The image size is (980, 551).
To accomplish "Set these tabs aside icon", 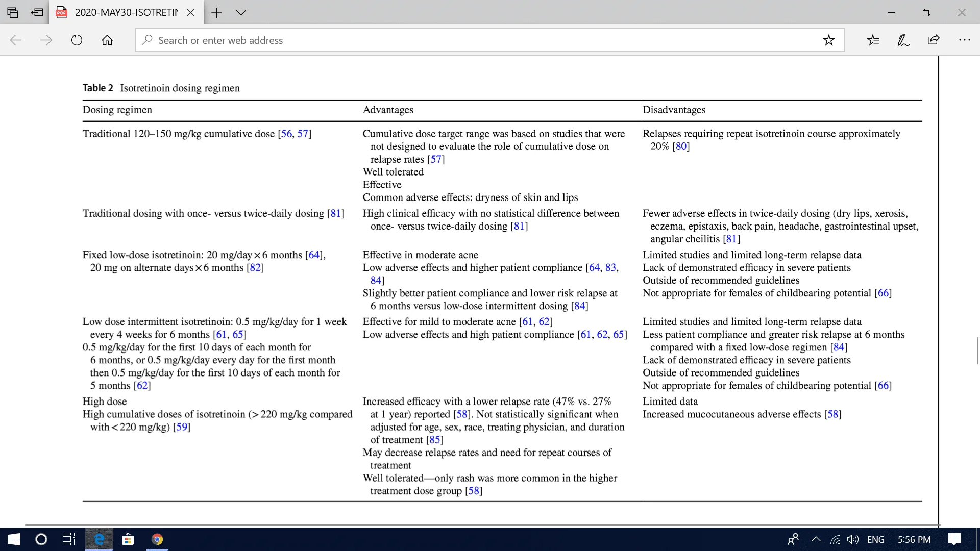I will click(x=37, y=12).
